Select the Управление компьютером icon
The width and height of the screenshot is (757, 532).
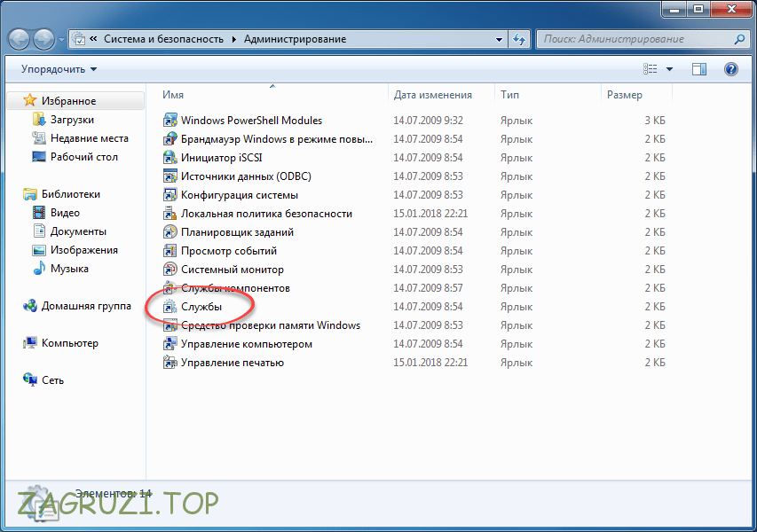click(x=170, y=344)
